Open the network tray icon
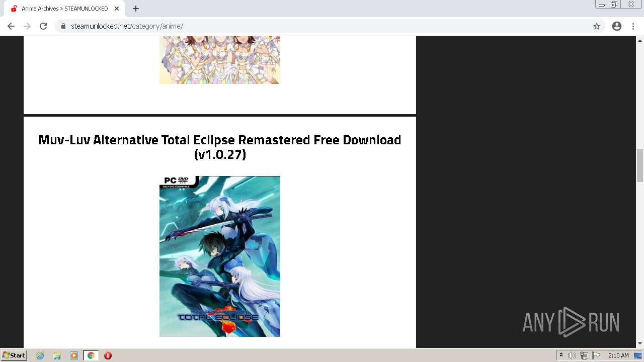 point(584,355)
